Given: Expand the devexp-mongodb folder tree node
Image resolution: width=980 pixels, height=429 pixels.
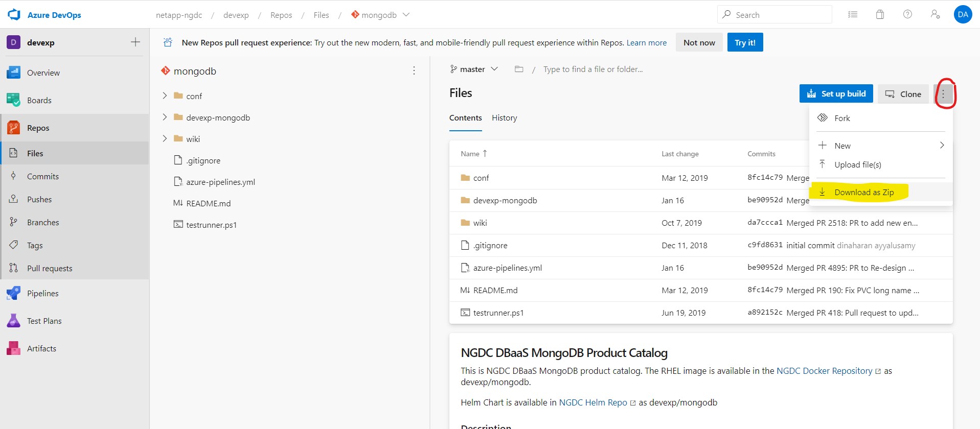Looking at the screenshot, I should (165, 117).
